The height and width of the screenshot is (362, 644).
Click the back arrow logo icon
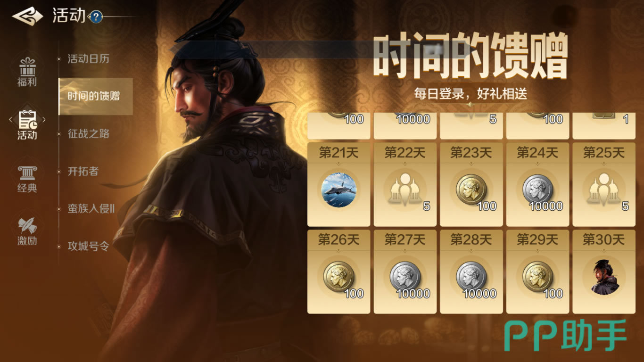point(27,16)
